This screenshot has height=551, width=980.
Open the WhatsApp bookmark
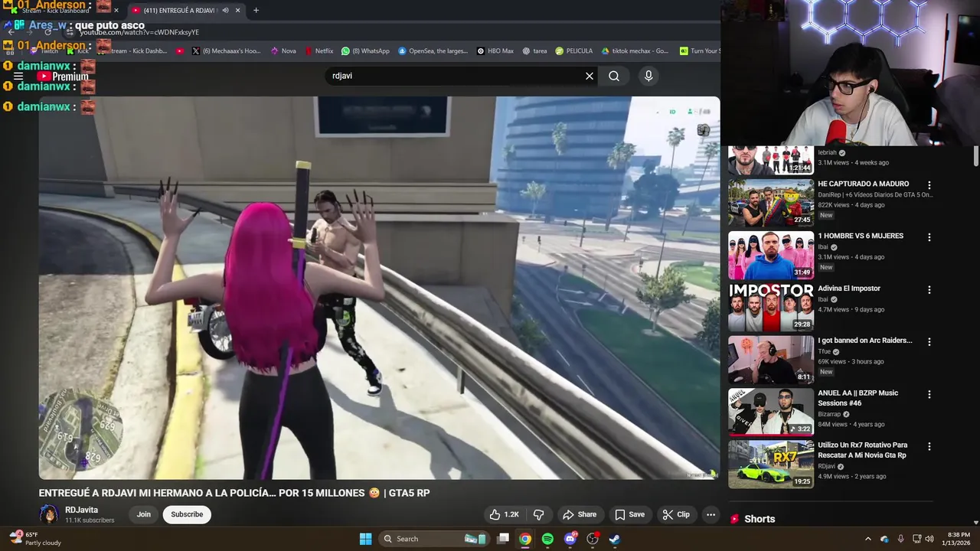click(x=365, y=51)
